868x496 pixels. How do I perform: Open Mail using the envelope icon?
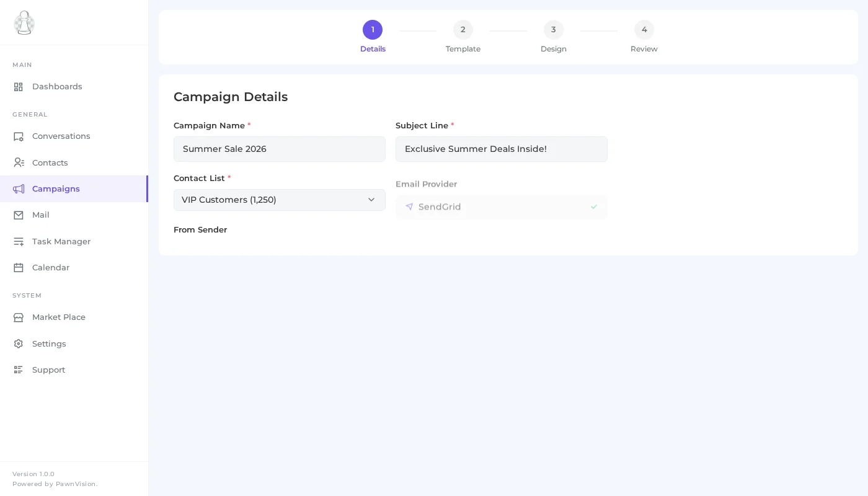point(19,215)
